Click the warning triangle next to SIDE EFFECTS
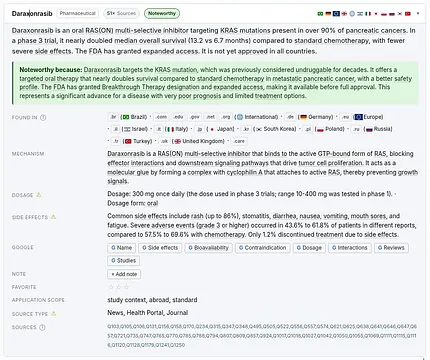The image size is (430, 360). (x=53, y=217)
